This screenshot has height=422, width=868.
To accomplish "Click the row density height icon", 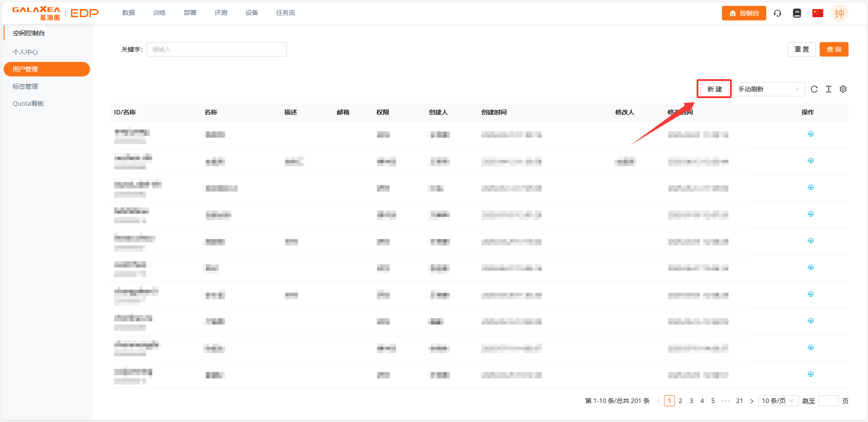I will click(829, 89).
